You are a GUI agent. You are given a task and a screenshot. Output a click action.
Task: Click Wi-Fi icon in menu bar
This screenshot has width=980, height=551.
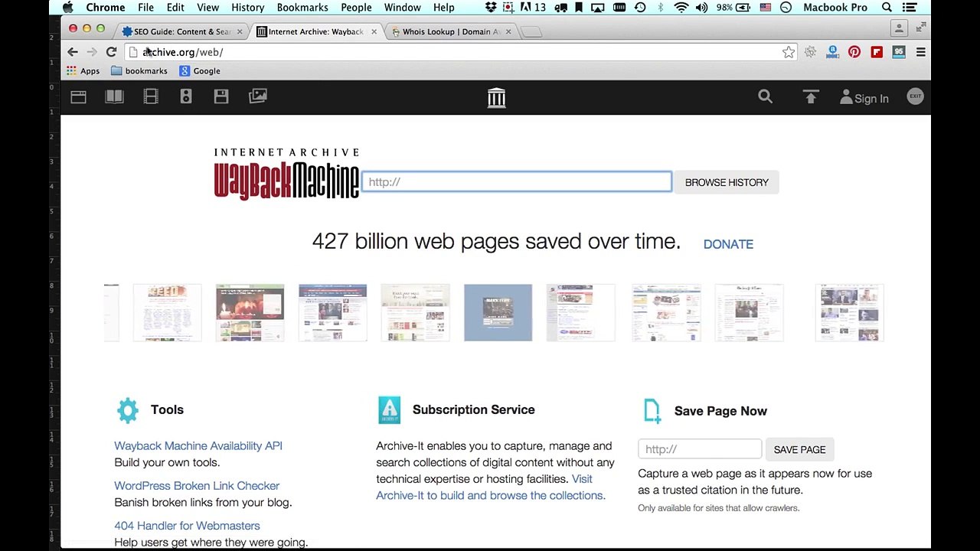[x=681, y=8]
